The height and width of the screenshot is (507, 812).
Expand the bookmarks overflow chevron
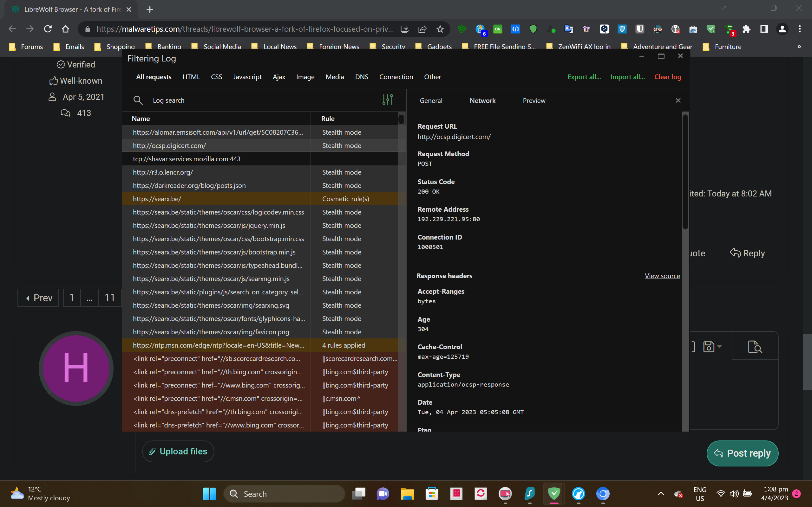pyautogui.click(x=799, y=47)
